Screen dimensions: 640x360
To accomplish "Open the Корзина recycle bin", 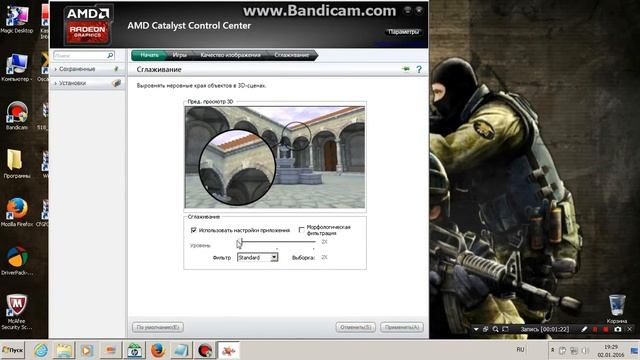I will click(617, 309).
